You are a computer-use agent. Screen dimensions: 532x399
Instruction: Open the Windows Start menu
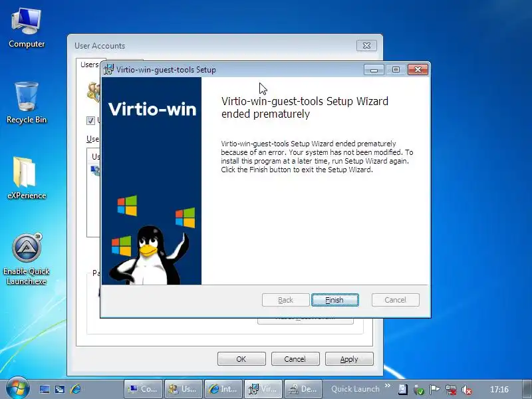[x=18, y=388]
